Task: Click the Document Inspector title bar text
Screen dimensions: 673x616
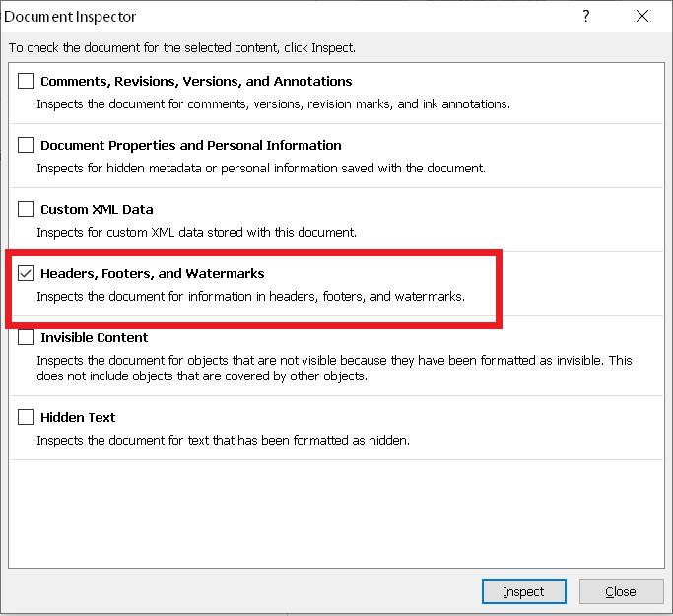Action: click(x=71, y=16)
